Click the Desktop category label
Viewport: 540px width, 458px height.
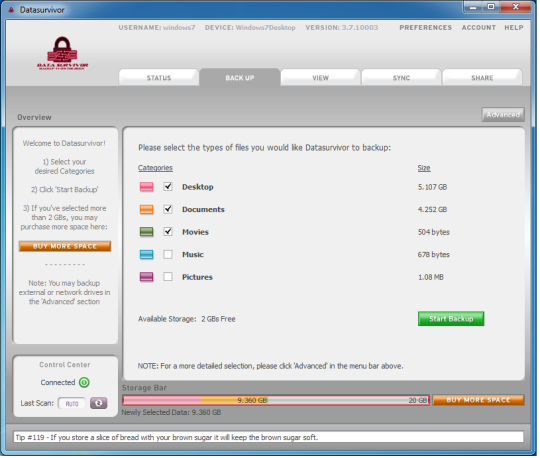(x=199, y=188)
